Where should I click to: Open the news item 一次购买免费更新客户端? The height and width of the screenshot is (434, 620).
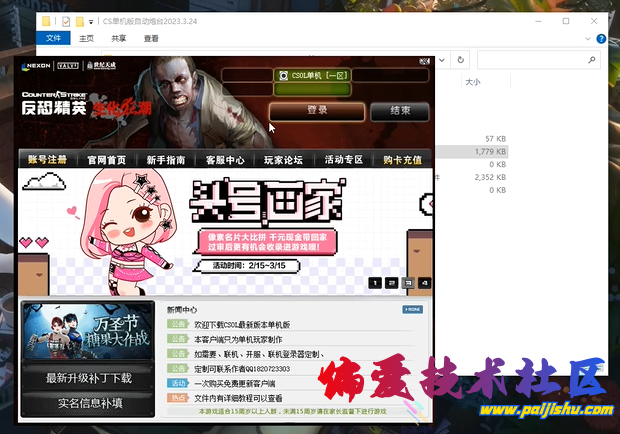click(x=234, y=383)
